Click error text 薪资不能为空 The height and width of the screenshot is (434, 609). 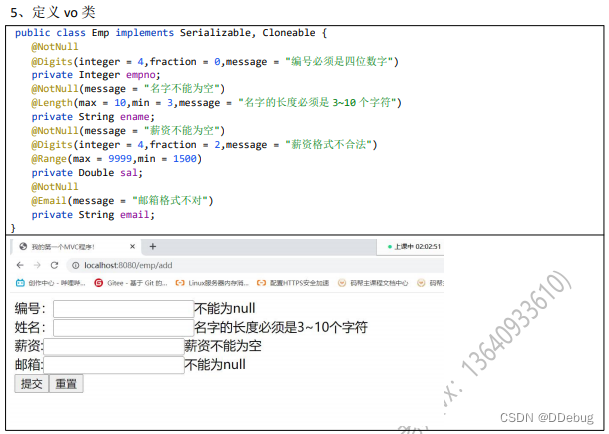click(223, 346)
